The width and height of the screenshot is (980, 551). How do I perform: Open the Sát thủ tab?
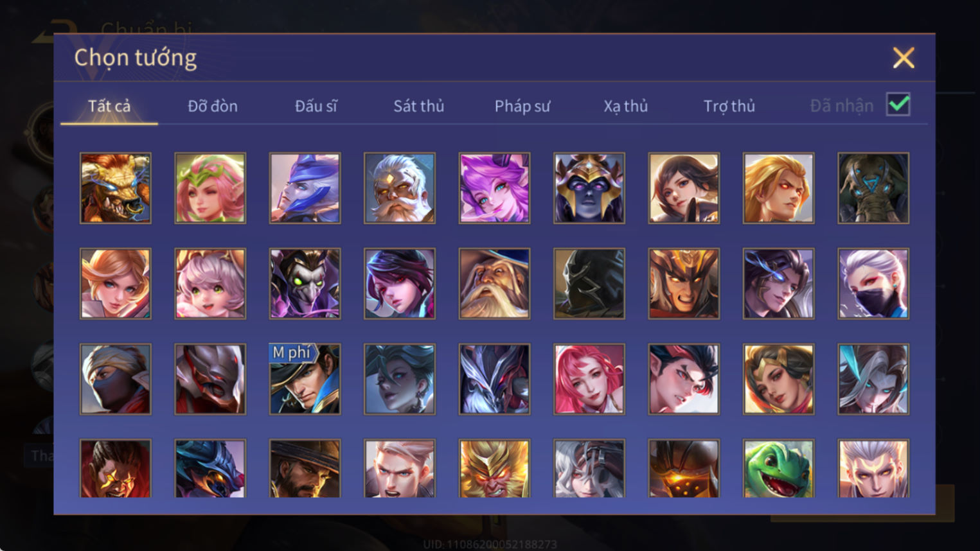pyautogui.click(x=418, y=106)
